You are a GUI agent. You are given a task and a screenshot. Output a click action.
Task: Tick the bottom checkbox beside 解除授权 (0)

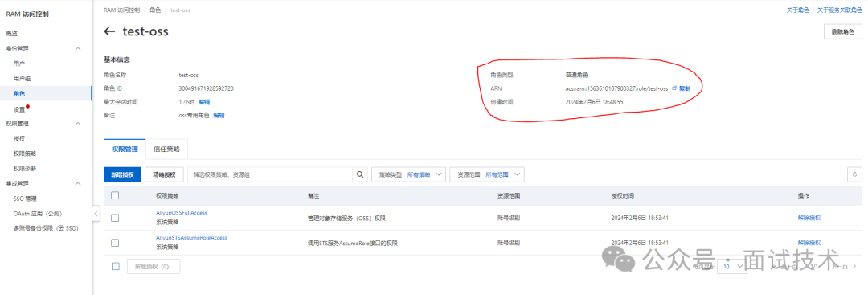[115, 266]
